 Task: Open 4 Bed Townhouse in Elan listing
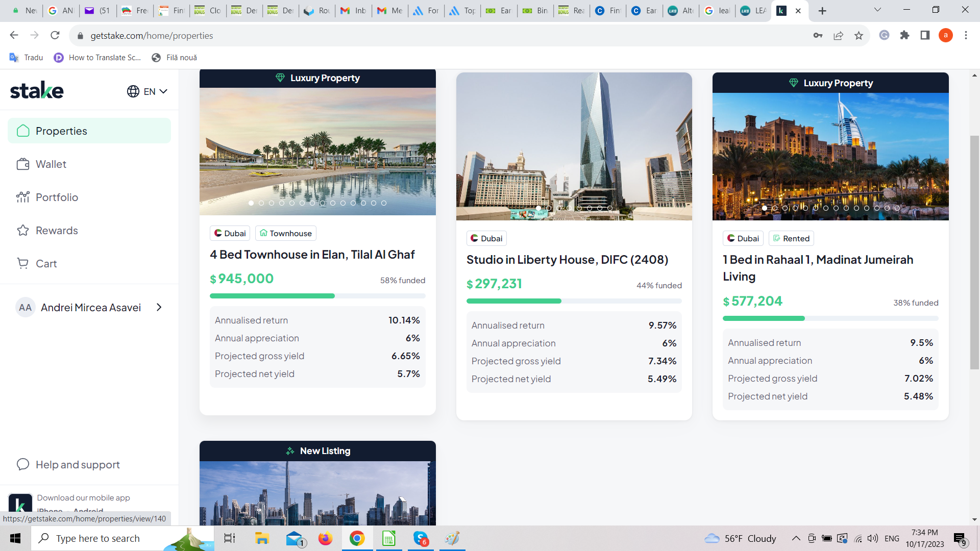(x=312, y=255)
